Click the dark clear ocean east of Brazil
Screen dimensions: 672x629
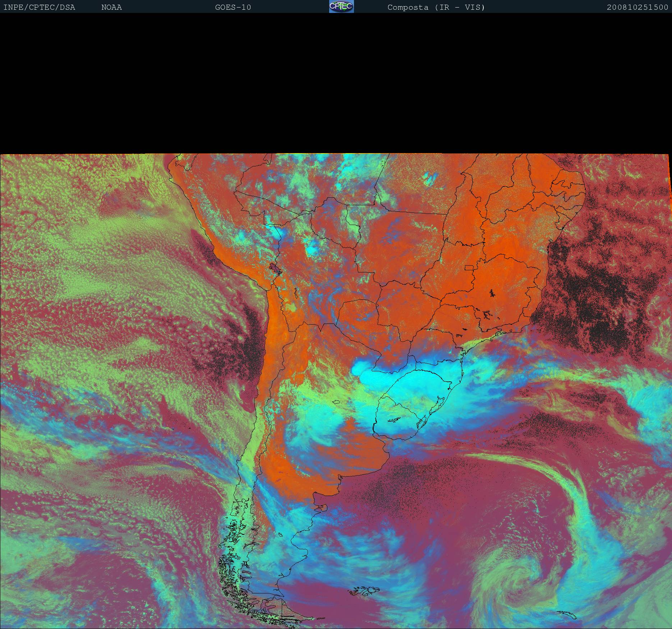(x=593, y=288)
